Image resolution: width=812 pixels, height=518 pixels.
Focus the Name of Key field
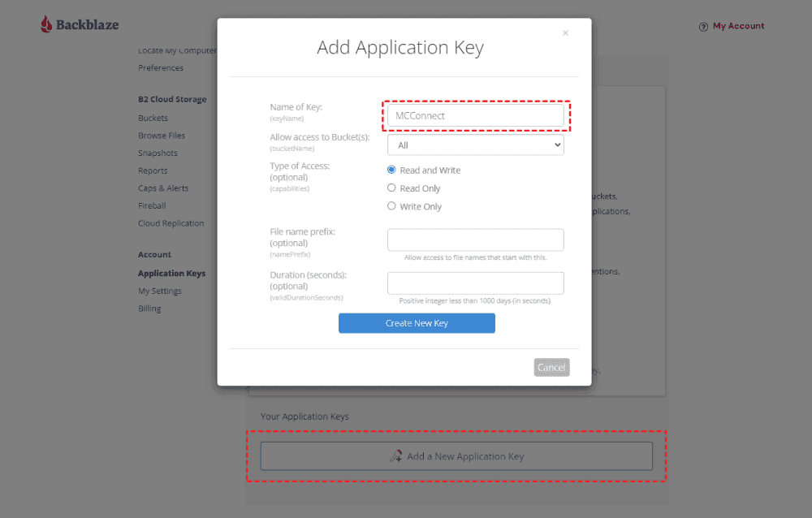tap(475, 115)
